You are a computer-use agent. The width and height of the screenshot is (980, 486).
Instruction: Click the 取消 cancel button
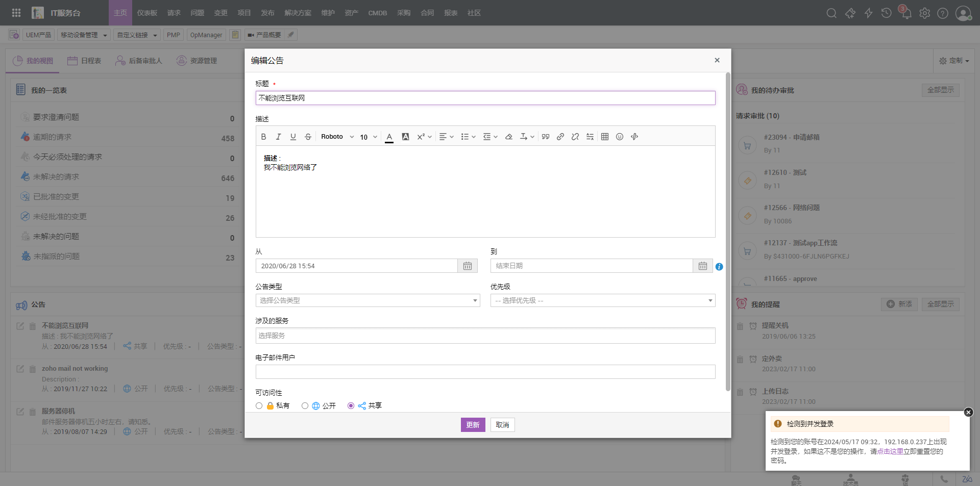tap(502, 425)
